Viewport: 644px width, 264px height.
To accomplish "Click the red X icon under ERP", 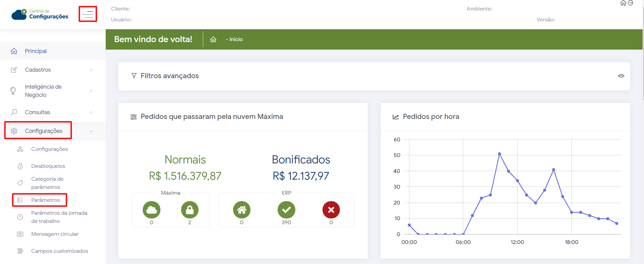I will point(331,210).
